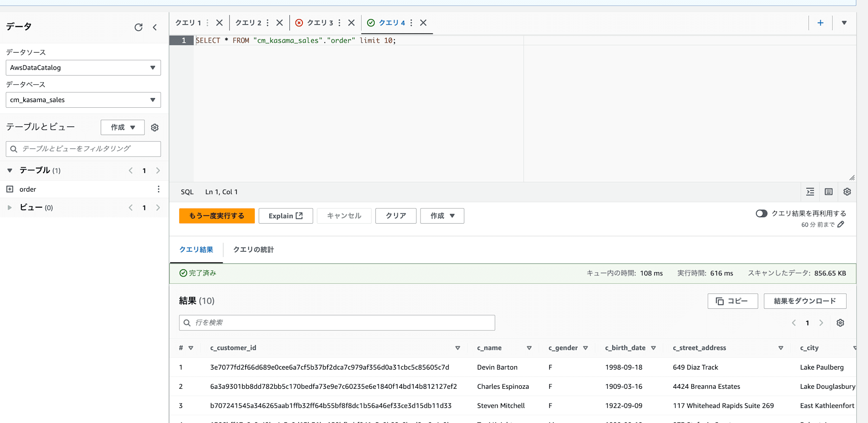Go to previous tables page
Screen dimensions: 868x423
pyautogui.click(x=131, y=171)
